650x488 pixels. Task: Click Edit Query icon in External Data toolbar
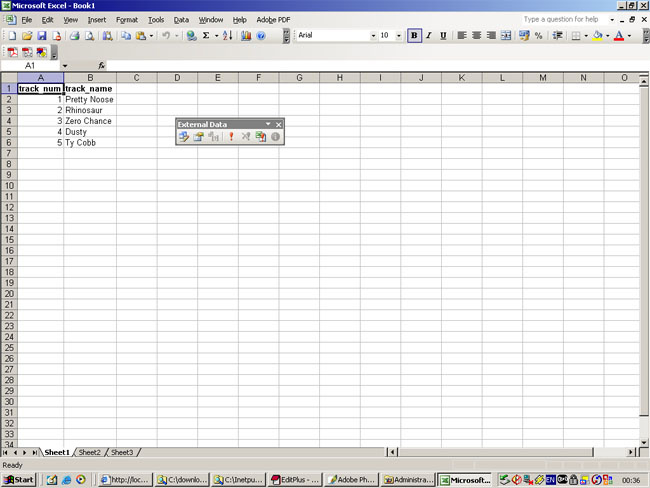pos(184,137)
